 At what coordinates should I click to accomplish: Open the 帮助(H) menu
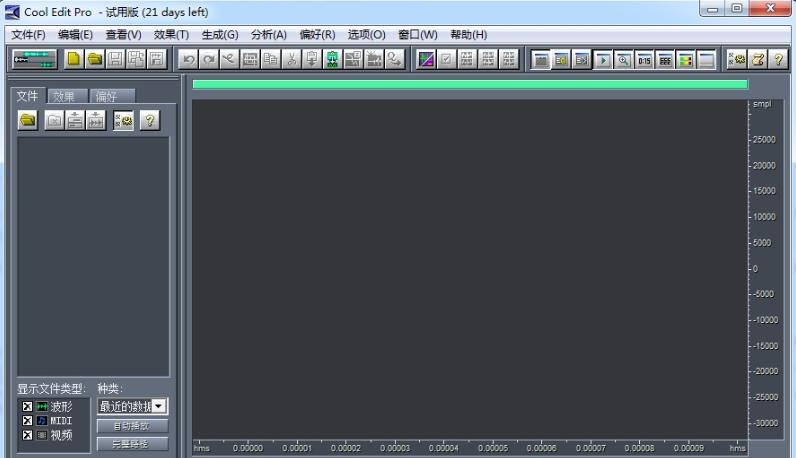point(469,35)
